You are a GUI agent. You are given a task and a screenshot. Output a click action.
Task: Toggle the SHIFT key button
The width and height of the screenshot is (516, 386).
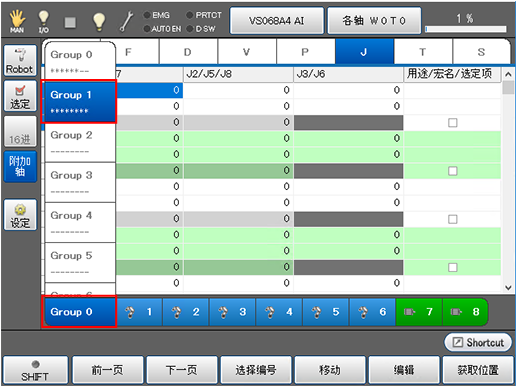pos(35,370)
